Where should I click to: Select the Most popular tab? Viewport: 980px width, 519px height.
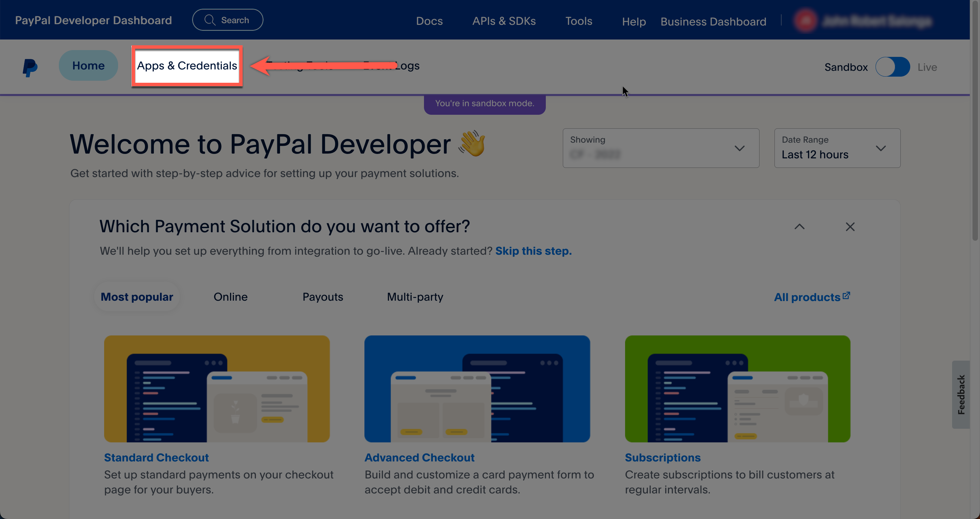[136, 297]
